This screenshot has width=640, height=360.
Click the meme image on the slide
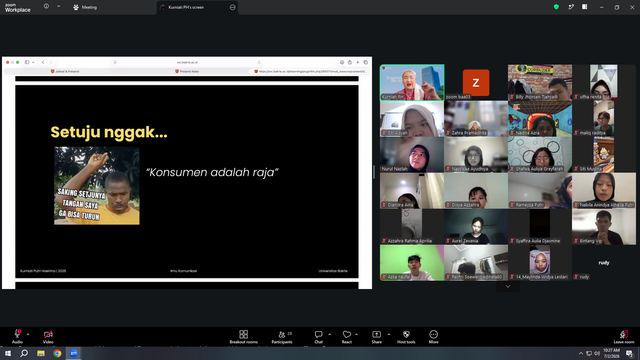(x=97, y=186)
